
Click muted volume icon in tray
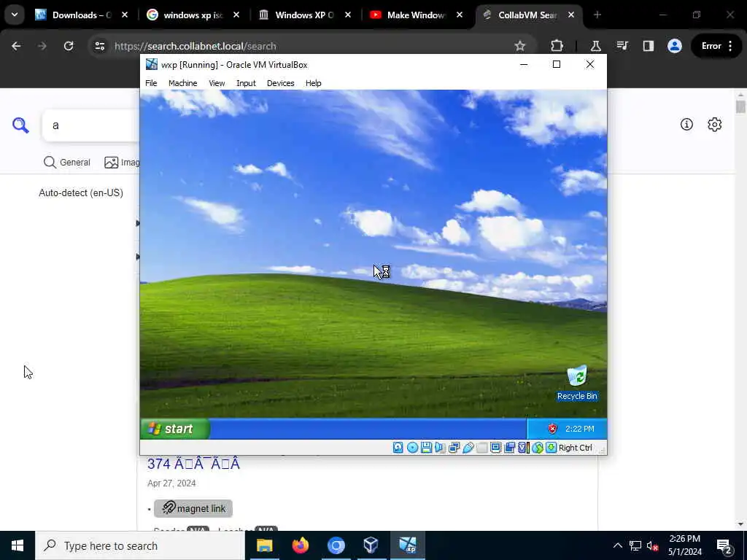pos(653,545)
